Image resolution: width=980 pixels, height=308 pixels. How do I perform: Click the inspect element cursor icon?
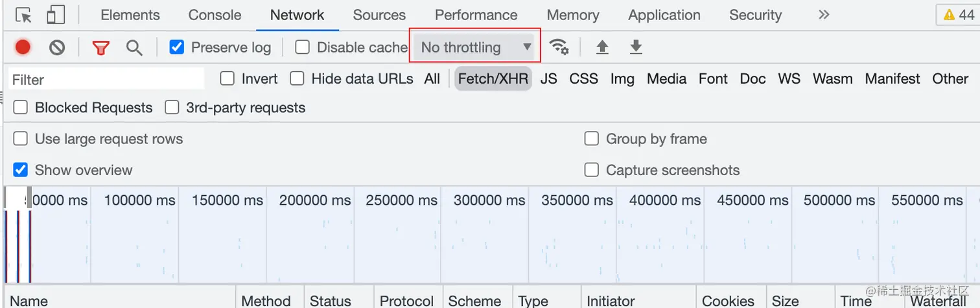24,15
